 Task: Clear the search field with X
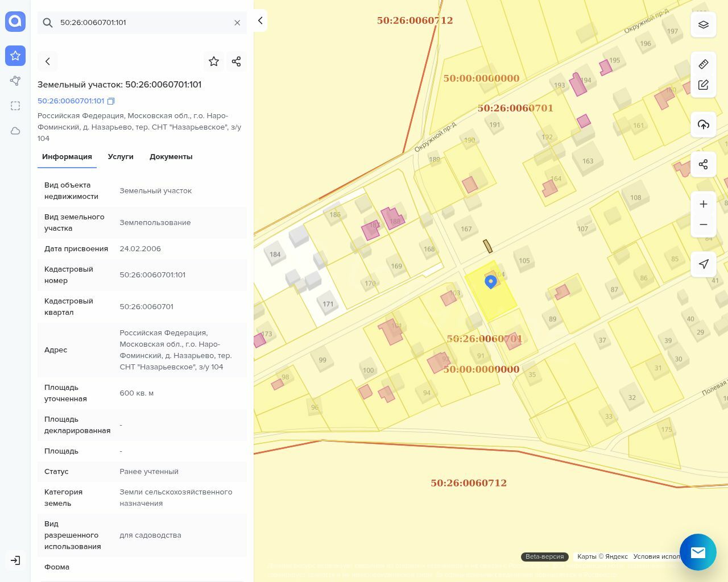237,23
